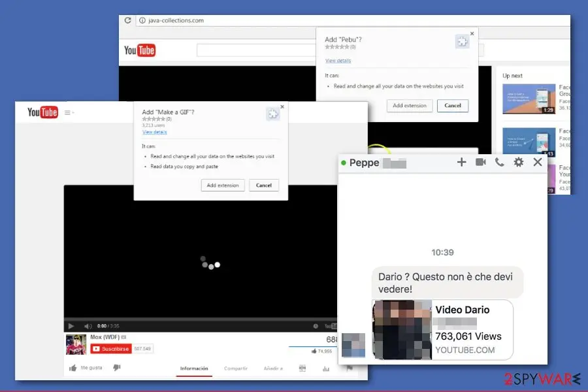Start a voice call with Peppe
This screenshot has height=392, width=588.
500,162
